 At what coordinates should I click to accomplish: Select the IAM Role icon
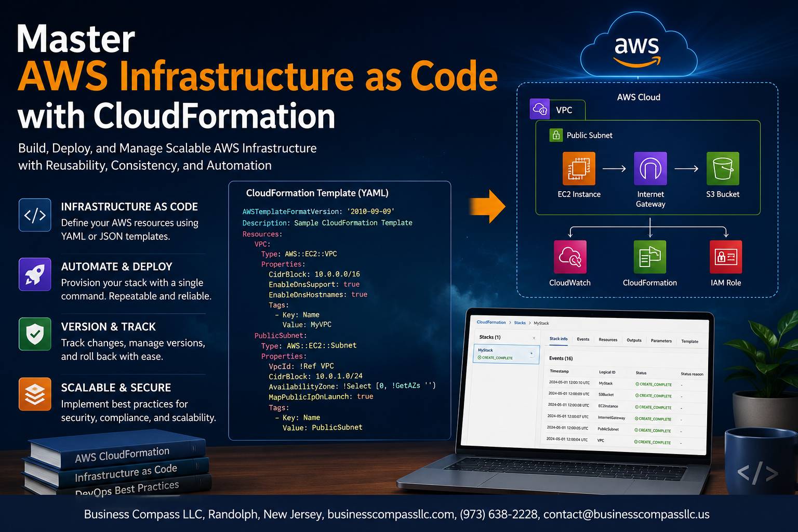click(x=726, y=257)
